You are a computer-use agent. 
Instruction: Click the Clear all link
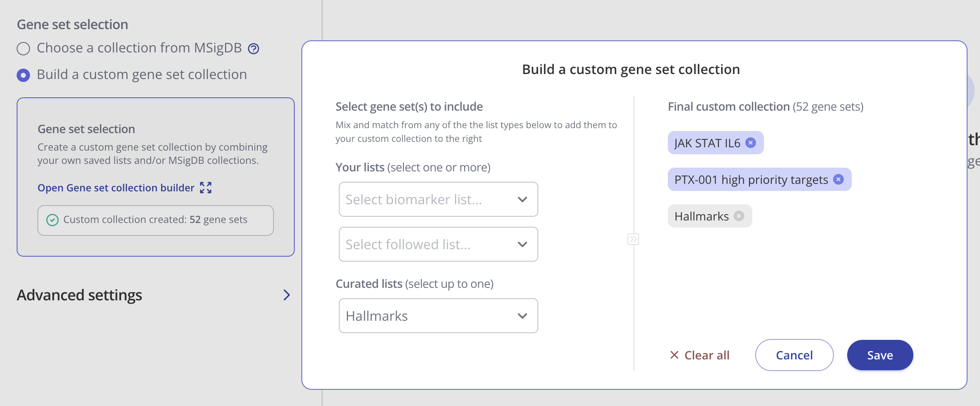[x=707, y=355]
